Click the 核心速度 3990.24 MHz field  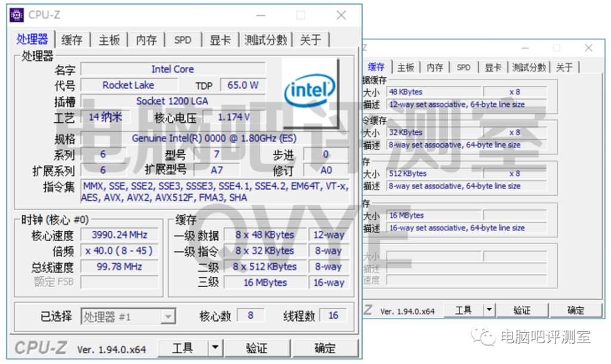pyautogui.click(x=119, y=235)
